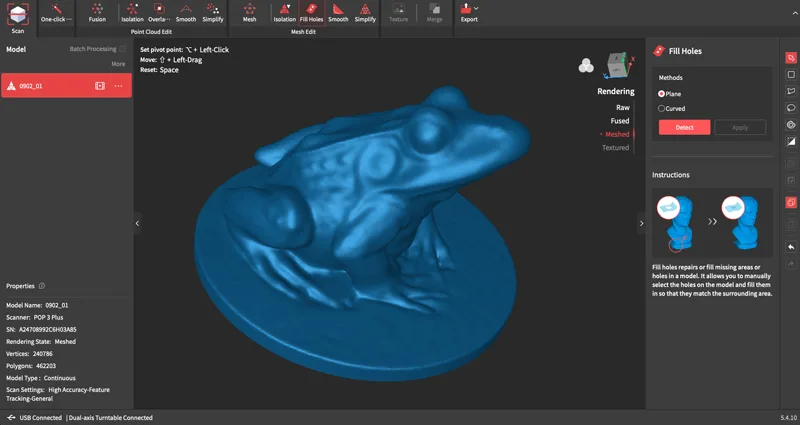Switch rendering to Textured
This screenshot has height=425, width=800.
click(615, 147)
